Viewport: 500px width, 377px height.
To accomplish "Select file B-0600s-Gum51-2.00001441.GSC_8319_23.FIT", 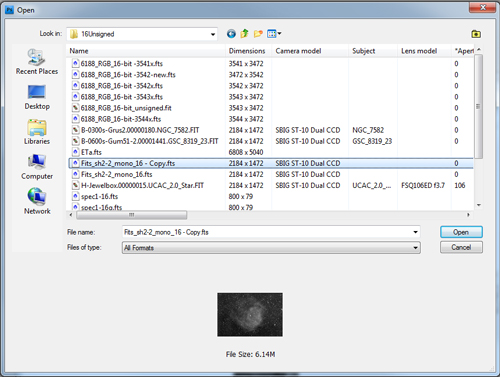I will pos(150,141).
